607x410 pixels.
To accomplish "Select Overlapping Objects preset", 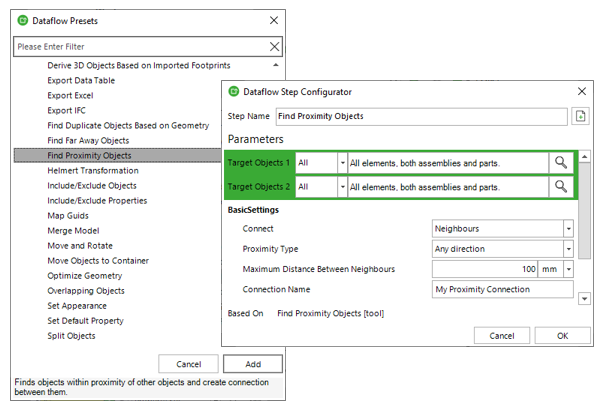I will tap(86, 291).
